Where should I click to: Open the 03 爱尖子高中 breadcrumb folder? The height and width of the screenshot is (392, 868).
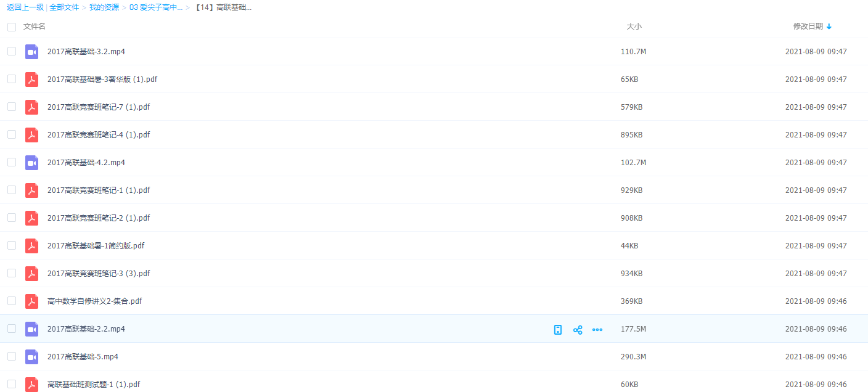[x=155, y=7]
